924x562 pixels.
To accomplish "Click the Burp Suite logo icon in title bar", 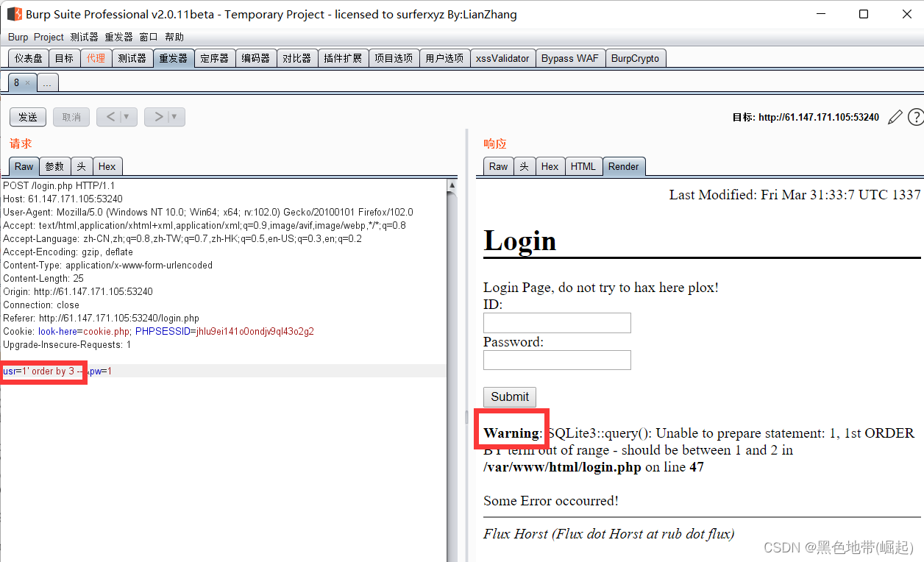I will point(14,14).
